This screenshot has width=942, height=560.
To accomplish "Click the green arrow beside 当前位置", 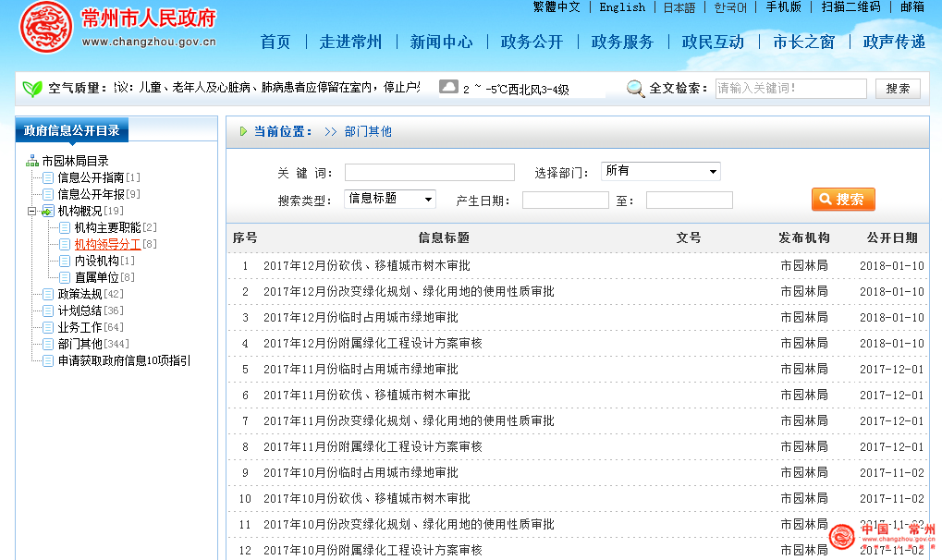I will click(243, 131).
